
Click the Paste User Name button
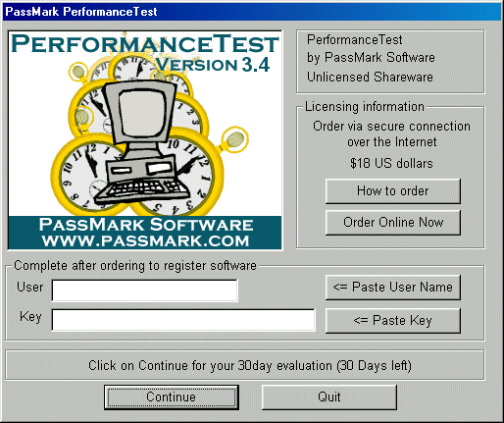coord(393,288)
